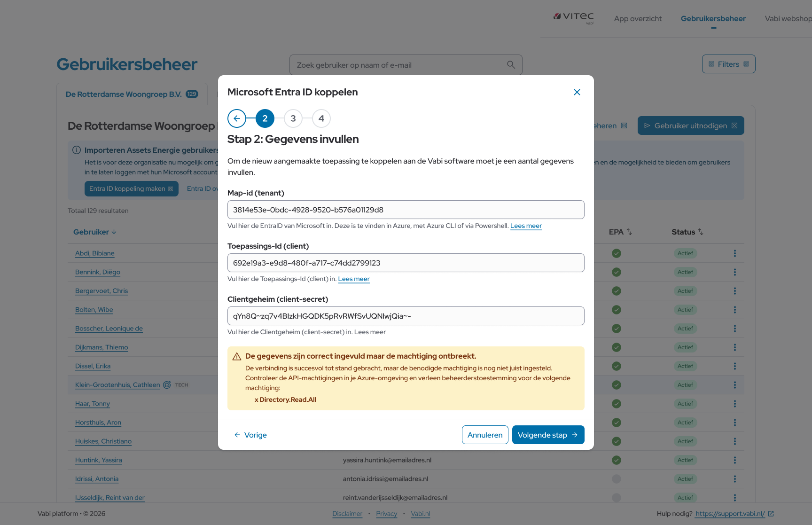Viewport: 812px width, 525px height.
Task: Click the back arrow step circle
Action: 237,118
